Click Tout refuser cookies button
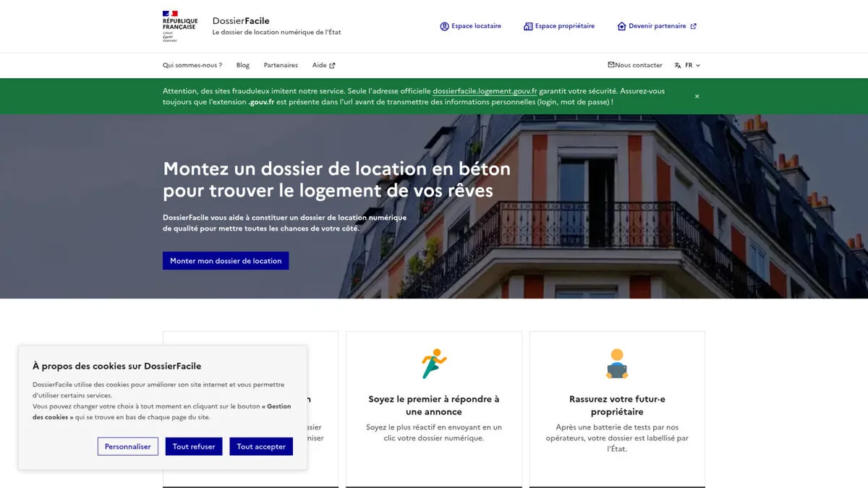The width and height of the screenshot is (868, 488). 194,447
